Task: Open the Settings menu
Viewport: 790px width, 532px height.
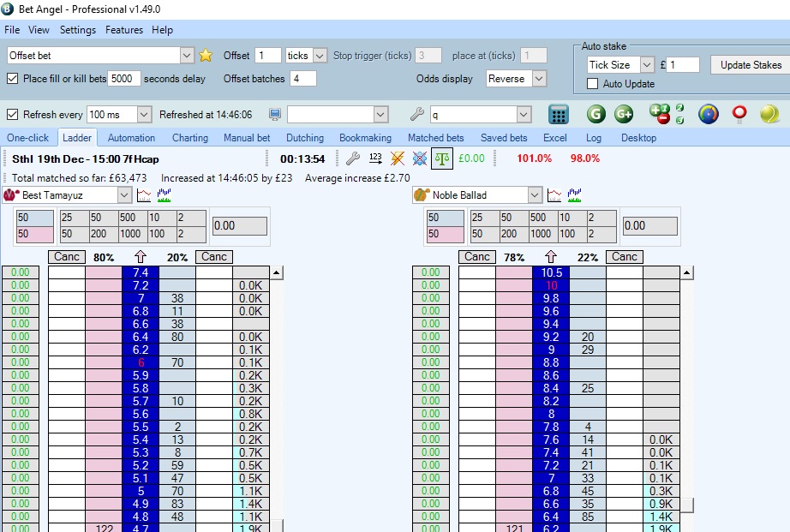Action: (x=78, y=30)
